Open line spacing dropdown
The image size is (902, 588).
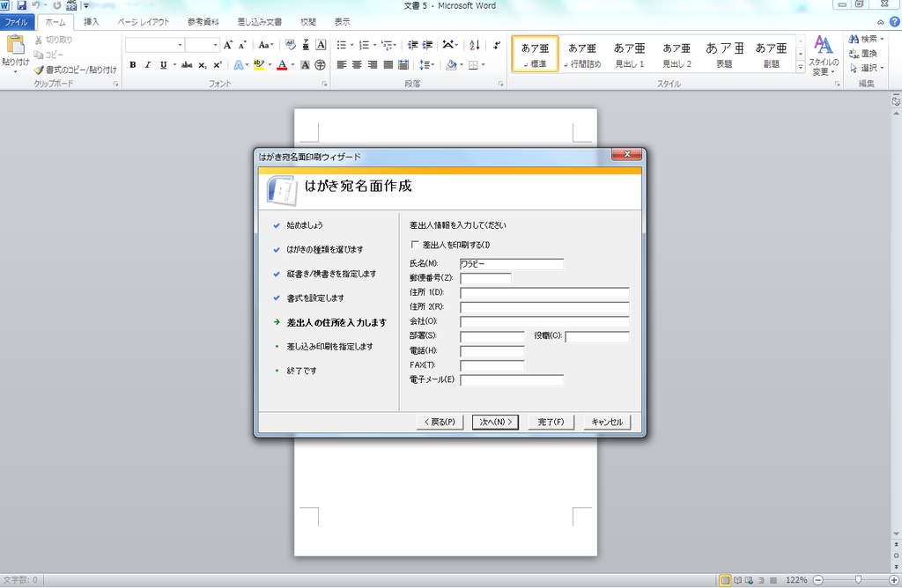426,65
